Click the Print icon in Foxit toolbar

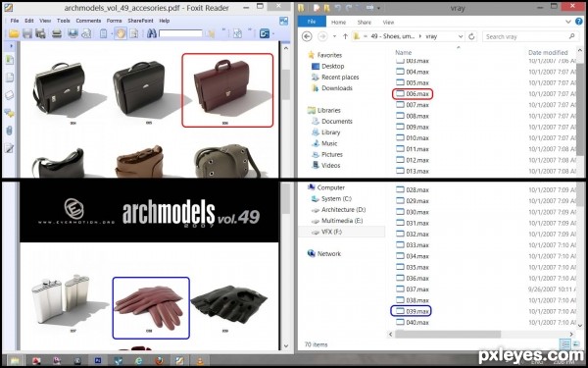pyautogui.click(x=57, y=33)
